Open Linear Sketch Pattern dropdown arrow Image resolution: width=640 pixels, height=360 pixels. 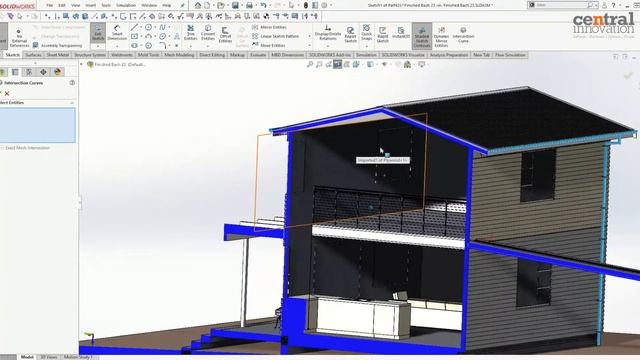pyautogui.click(x=309, y=36)
